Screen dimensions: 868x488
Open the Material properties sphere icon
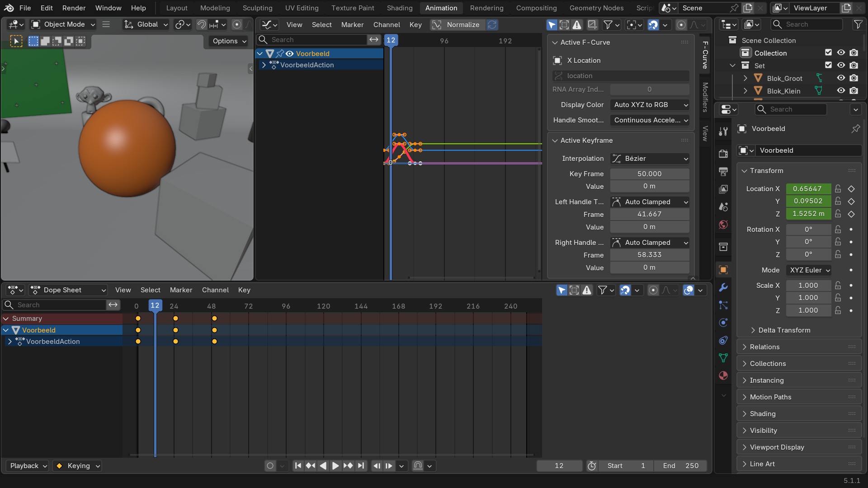click(x=723, y=375)
